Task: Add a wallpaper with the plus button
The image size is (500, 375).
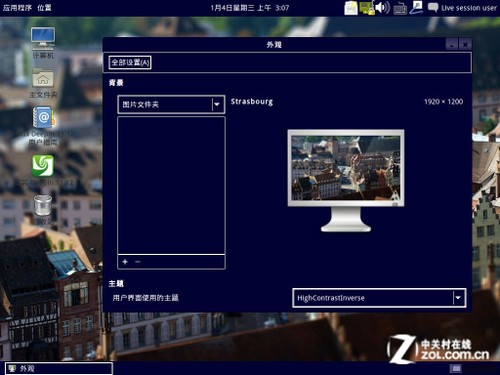Action: click(x=125, y=262)
